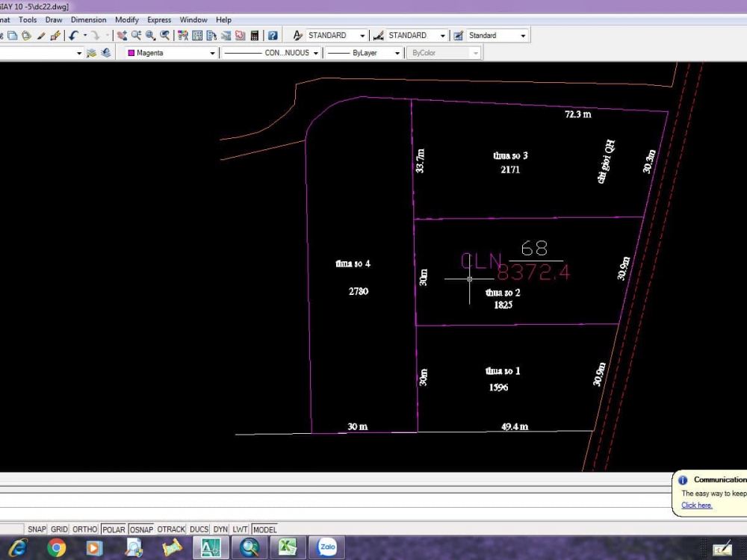Enable GRID display toggle
This screenshot has width=747, height=560.
tap(59, 529)
